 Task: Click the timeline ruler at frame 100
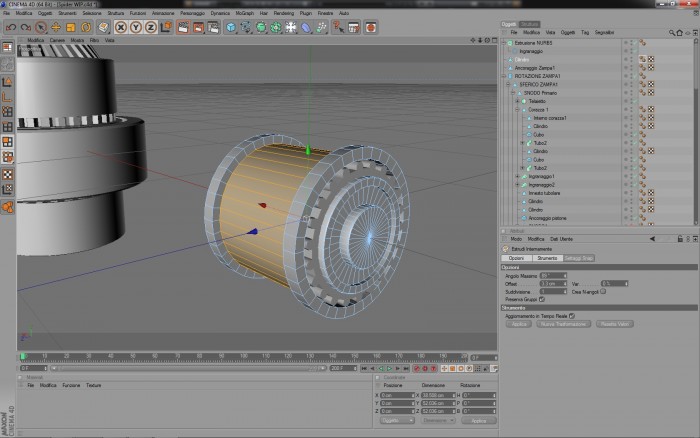pyautogui.click(x=243, y=356)
